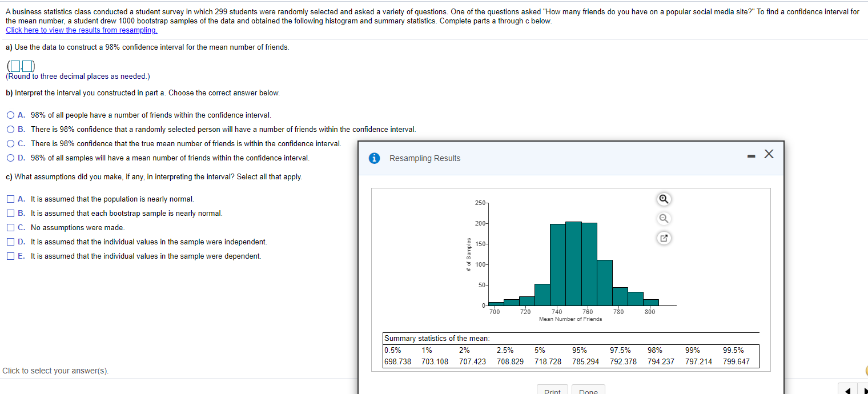Viewport: 868px width, 394px height.
Task: Click the 'Resampling Results' dialog title
Action: (x=424, y=158)
